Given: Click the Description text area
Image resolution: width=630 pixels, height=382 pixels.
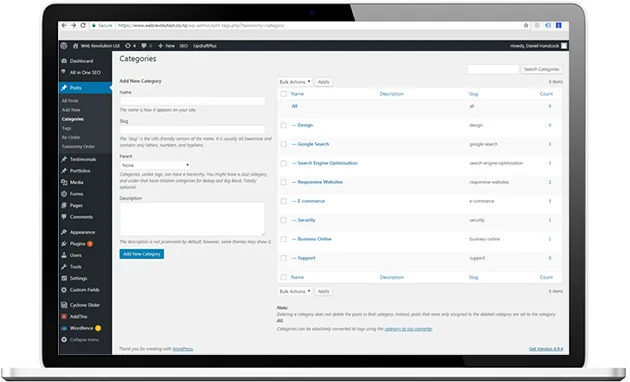Looking at the screenshot, I should click(192, 219).
